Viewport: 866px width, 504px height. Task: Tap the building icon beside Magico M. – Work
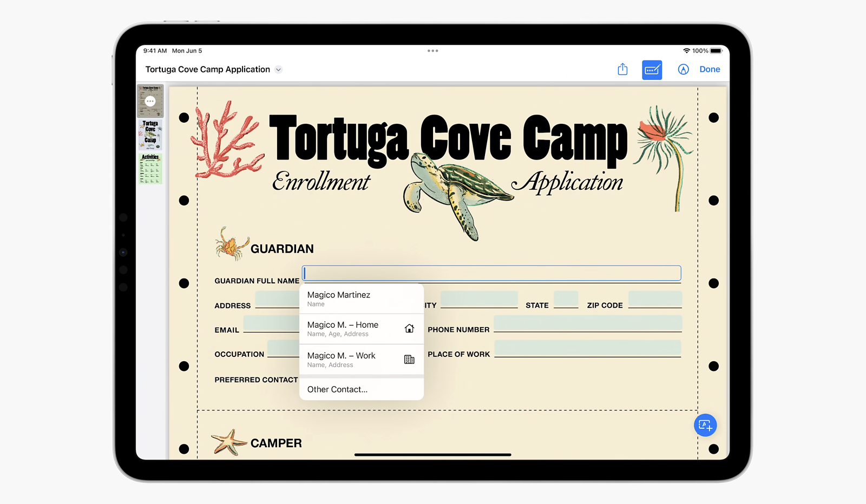[409, 360]
